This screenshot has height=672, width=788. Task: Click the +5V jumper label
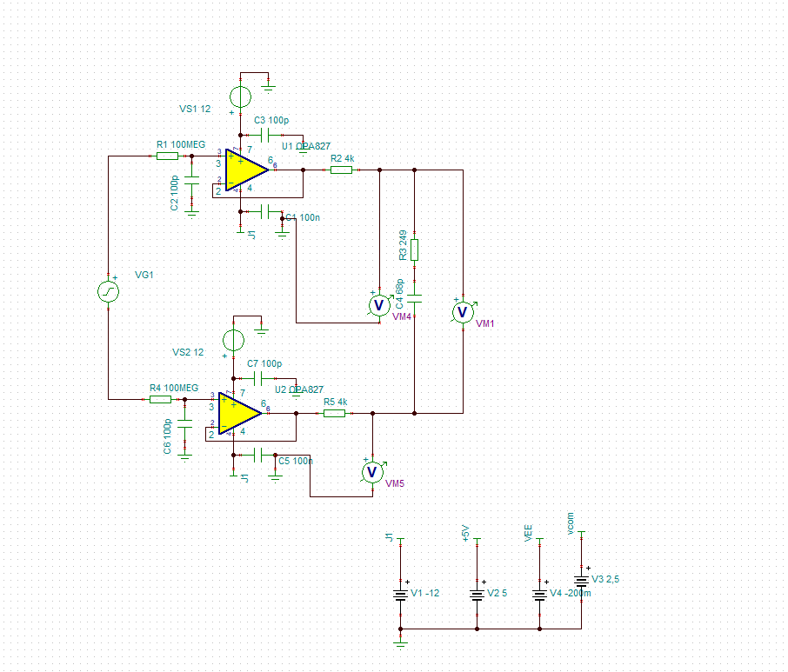click(465, 533)
